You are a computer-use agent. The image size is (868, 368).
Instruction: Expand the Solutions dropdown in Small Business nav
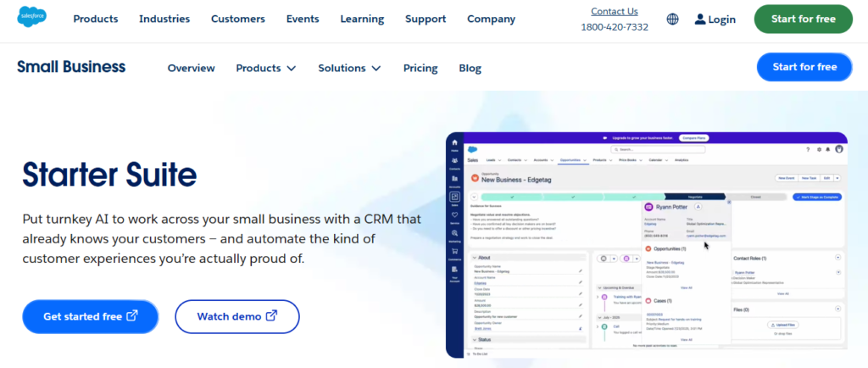tap(376, 68)
